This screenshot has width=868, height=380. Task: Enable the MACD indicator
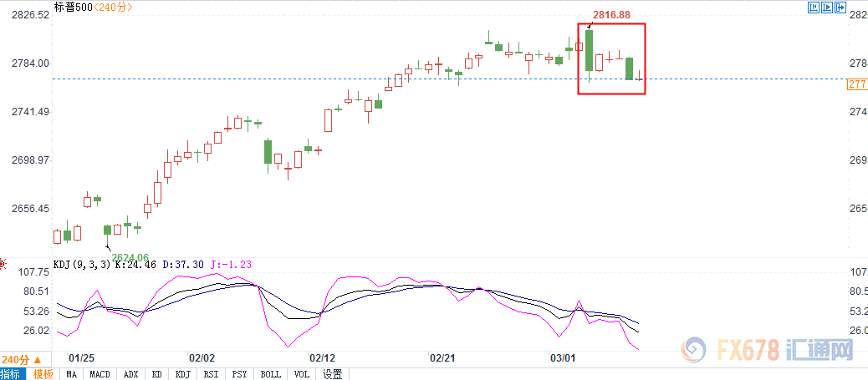100,374
